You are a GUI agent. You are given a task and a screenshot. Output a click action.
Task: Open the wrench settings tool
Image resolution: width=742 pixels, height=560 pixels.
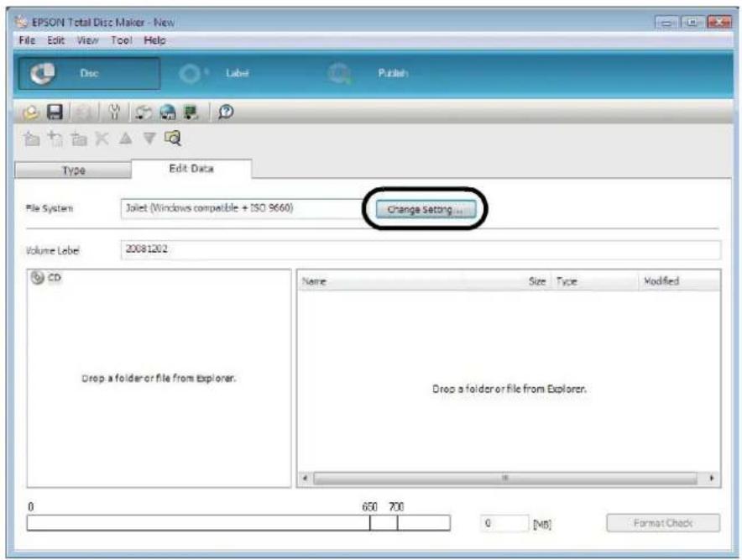[114, 113]
